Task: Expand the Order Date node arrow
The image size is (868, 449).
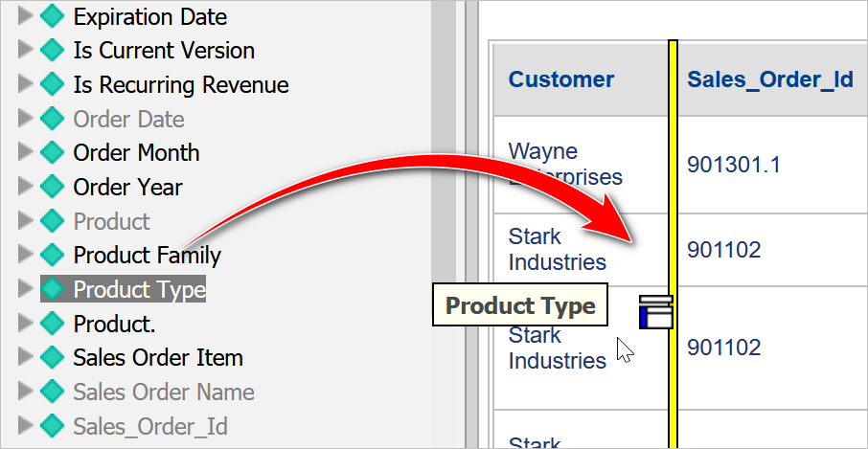Action: pos(25,119)
